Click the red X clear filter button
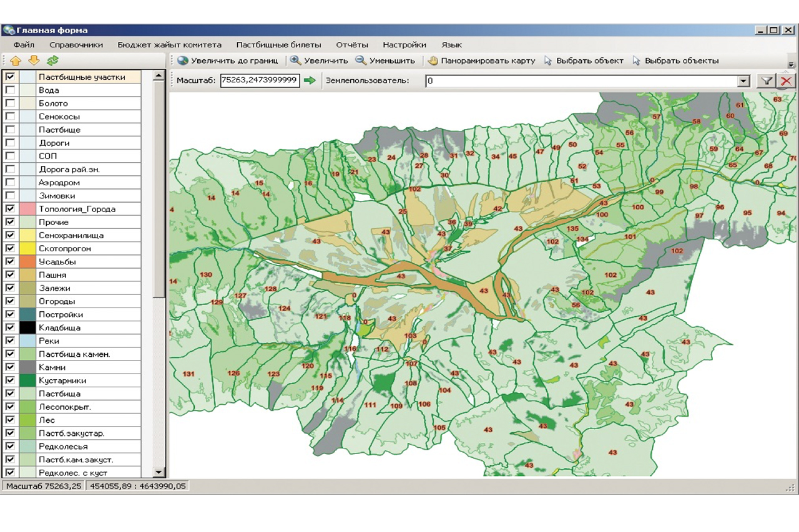799x532 pixels. tap(787, 80)
